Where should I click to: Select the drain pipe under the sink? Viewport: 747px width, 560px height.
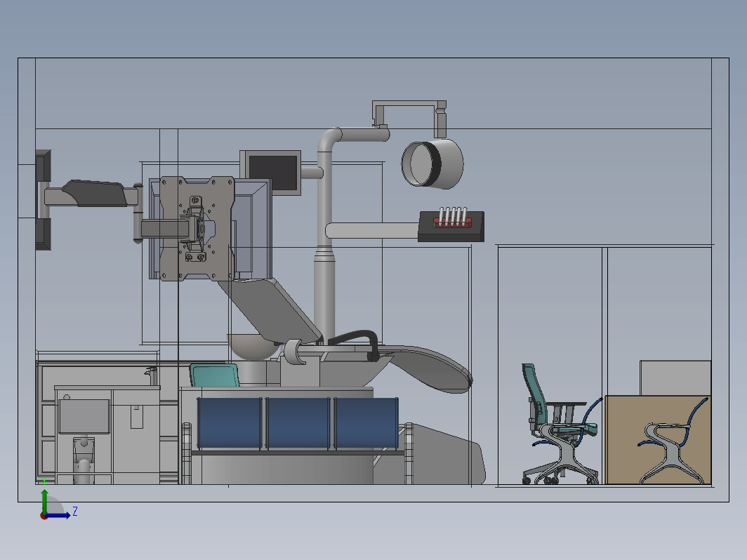pos(84,461)
